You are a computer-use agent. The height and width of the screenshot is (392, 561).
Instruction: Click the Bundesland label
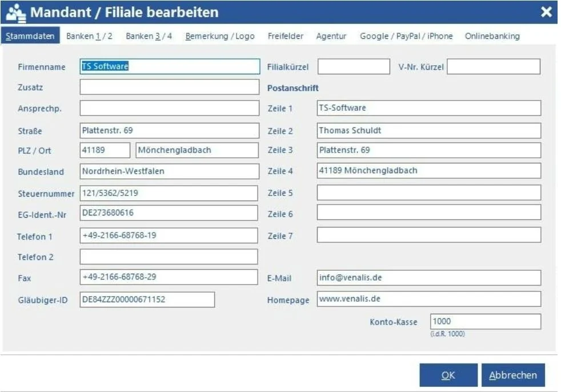(x=41, y=172)
